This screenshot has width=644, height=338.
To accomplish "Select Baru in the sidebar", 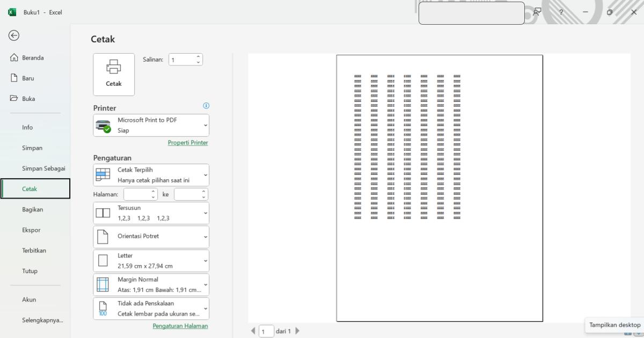I will tap(35, 78).
